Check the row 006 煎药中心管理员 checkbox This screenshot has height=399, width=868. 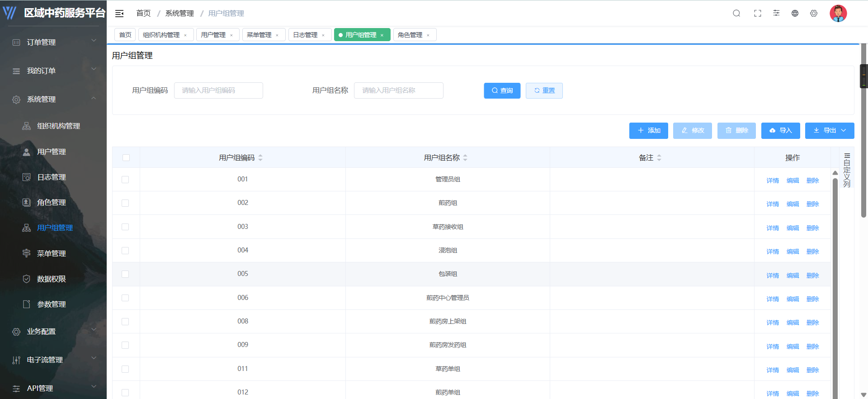pyautogui.click(x=125, y=298)
